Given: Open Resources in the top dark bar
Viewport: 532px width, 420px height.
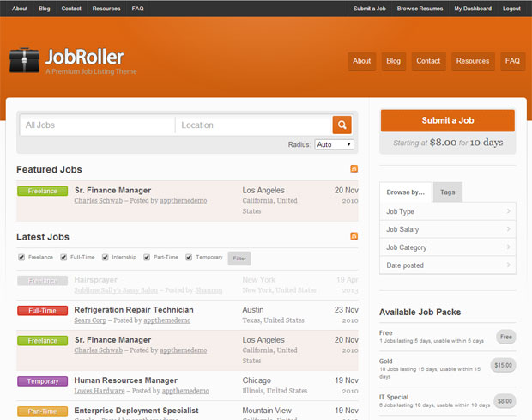Looking at the screenshot, I should click(x=106, y=9).
